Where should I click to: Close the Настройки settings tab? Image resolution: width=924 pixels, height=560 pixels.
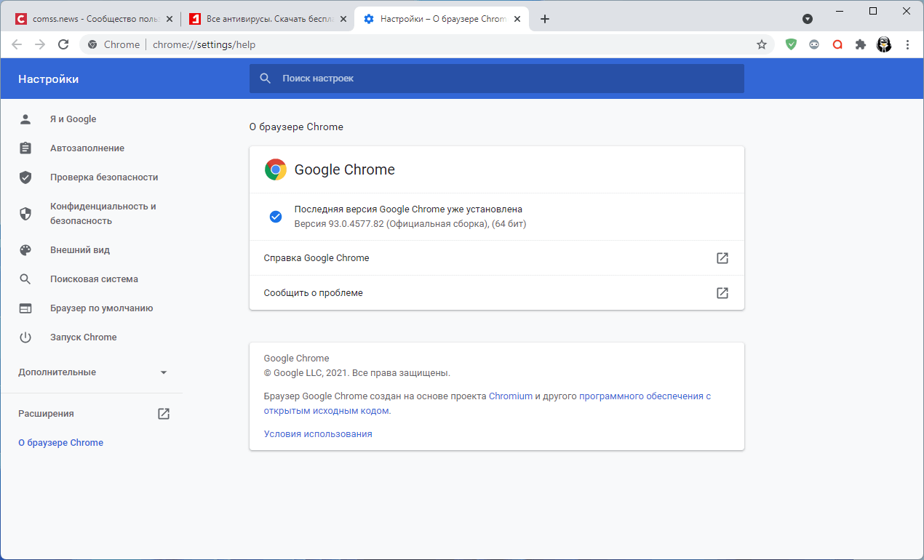pyautogui.click(x=517, y=19)
